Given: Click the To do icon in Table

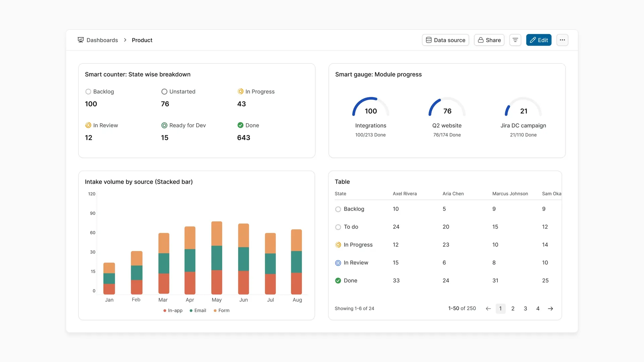Looking at the screenshot, I should (338, 227).
